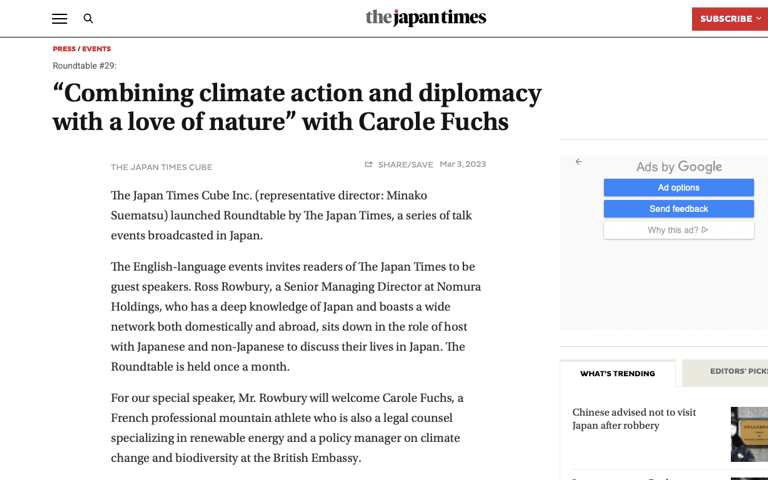
Task: Open the EVENTS category link
Action: pos(96,48)
